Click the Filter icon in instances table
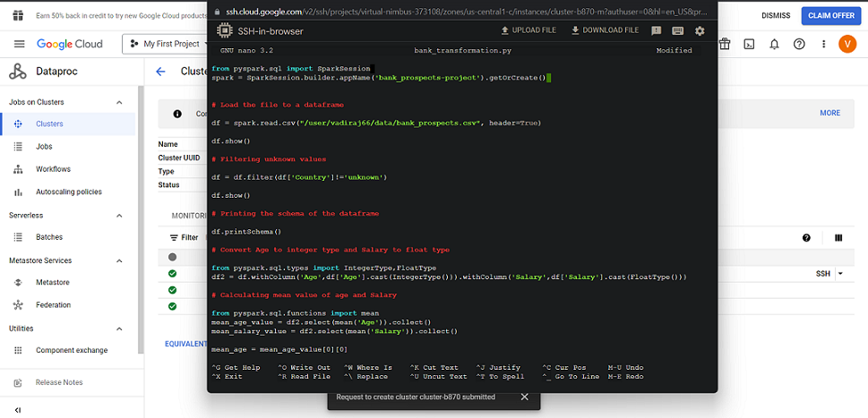868x418 pixels. pos(175,237)
